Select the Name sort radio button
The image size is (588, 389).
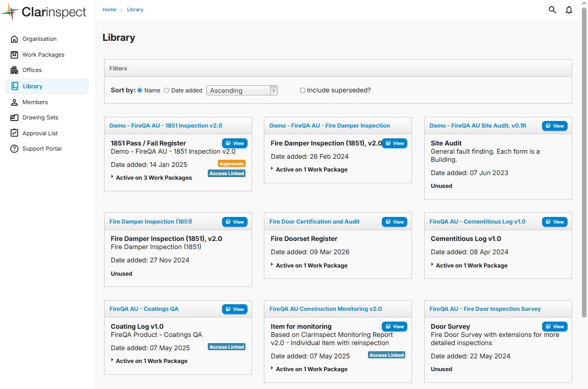pos(140,90)
